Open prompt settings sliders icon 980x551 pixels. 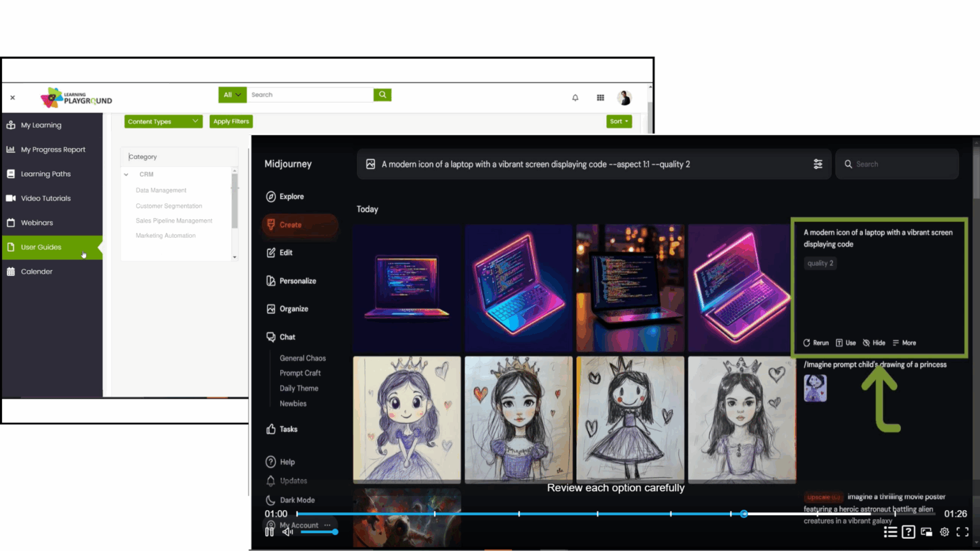[818, 164]
